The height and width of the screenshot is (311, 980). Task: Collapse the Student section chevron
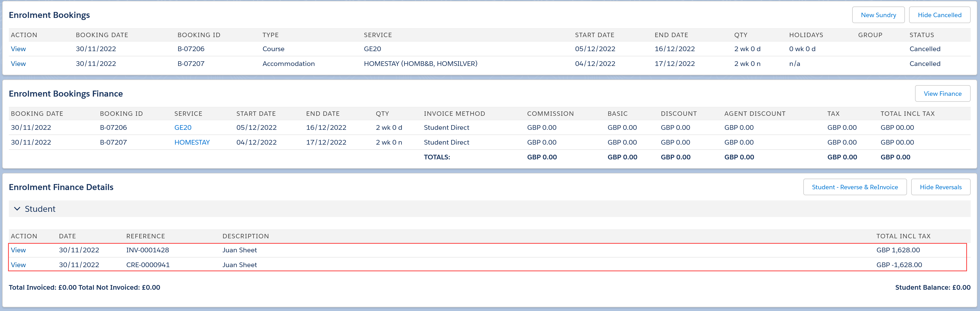(17, 209)
